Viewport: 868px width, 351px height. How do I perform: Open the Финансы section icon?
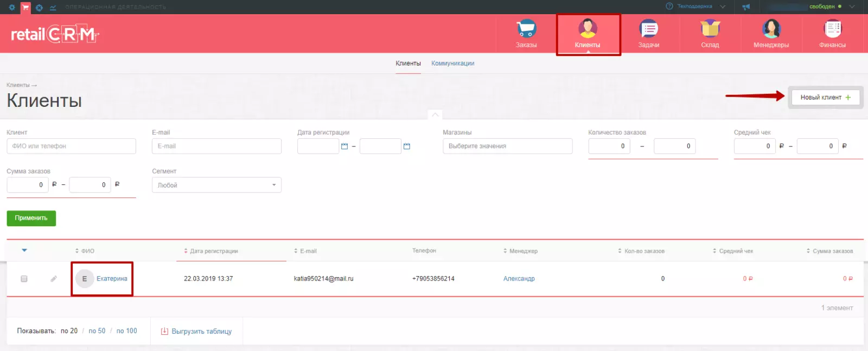[833, 29]
